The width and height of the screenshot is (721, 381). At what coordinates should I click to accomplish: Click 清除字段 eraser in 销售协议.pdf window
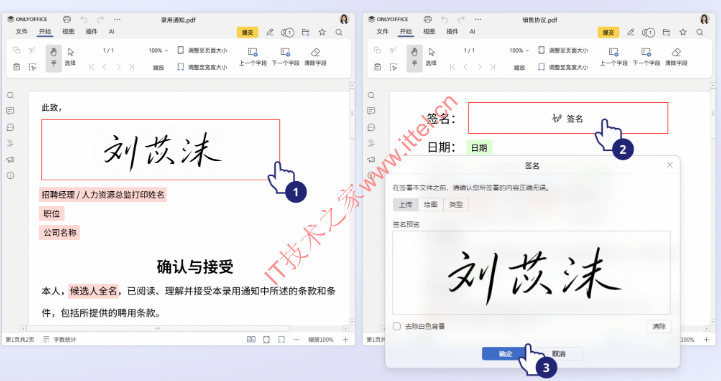[x=676, y=57]
